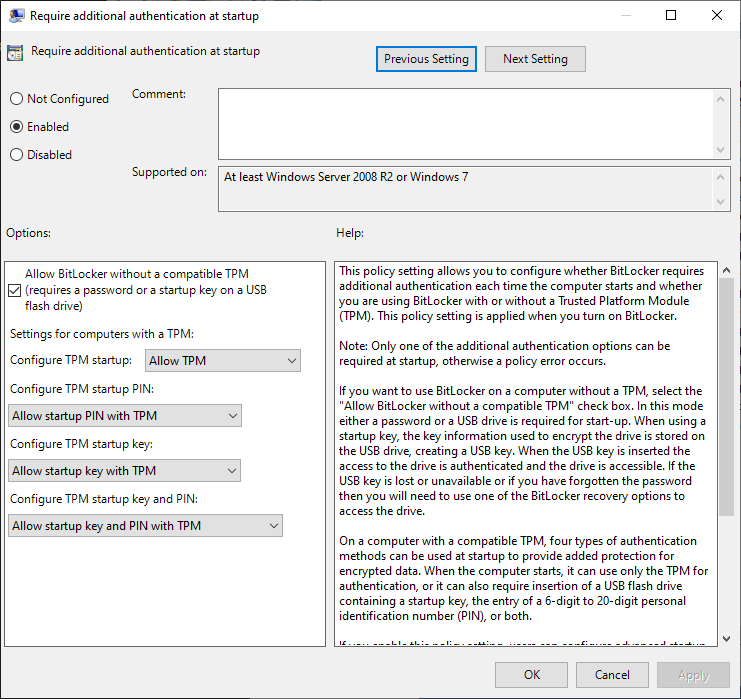Click the 'Configure TPM startup:' label
Viewport: 741px width, 699px height.
click(x=71, y=360)
